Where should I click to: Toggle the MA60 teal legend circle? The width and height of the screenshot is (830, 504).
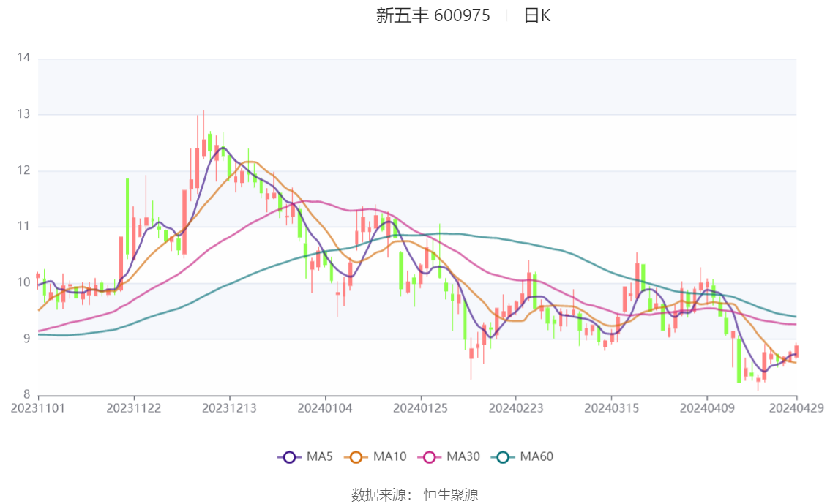point(503,457)
